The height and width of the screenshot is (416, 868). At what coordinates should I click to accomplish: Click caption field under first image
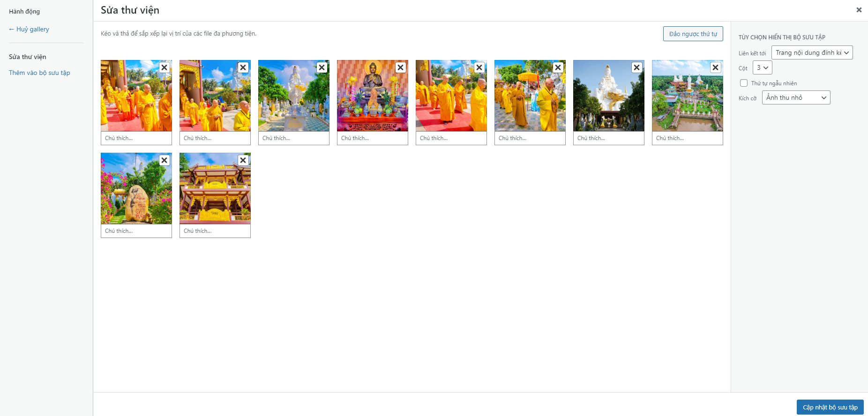[x=136, y=138]
